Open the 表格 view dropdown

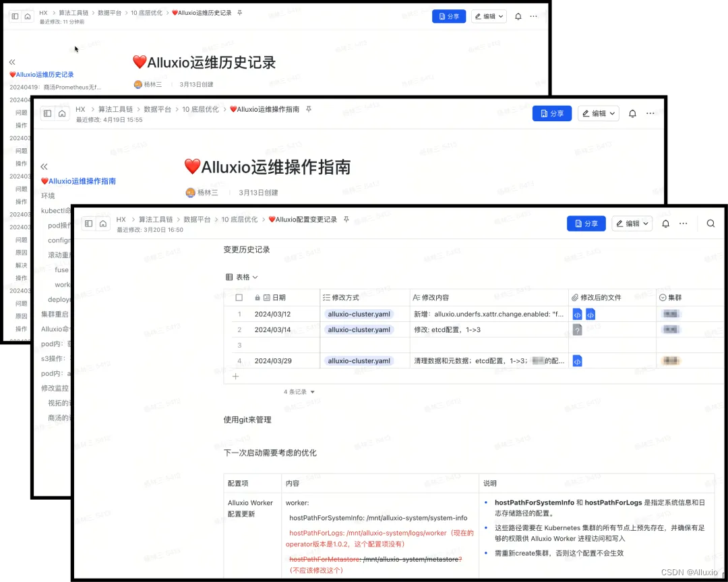(x=241, y=277)
